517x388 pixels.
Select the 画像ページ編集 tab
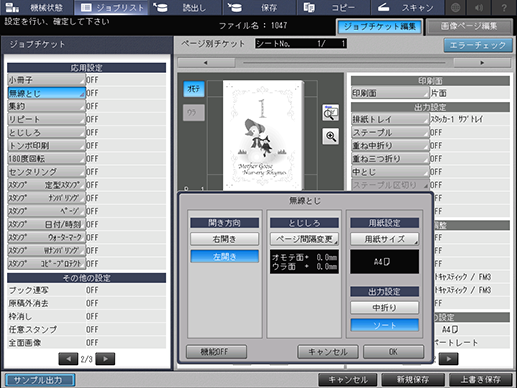point(469,26)
